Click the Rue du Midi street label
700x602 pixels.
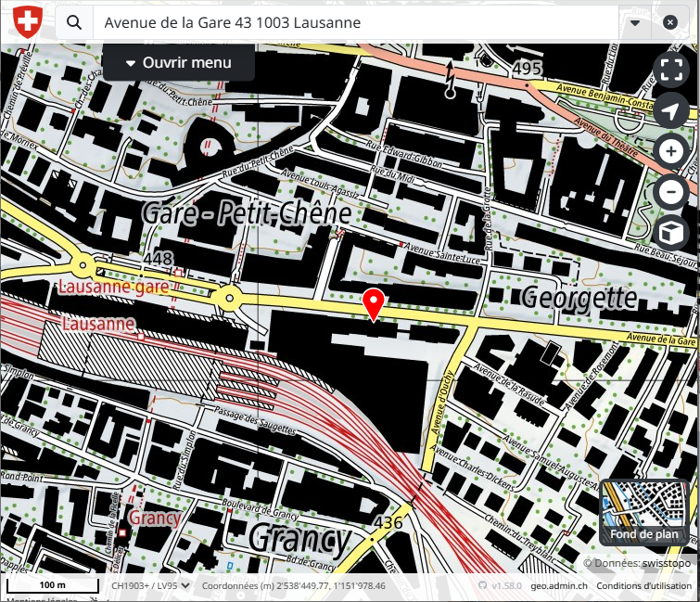tap(393, 174)
